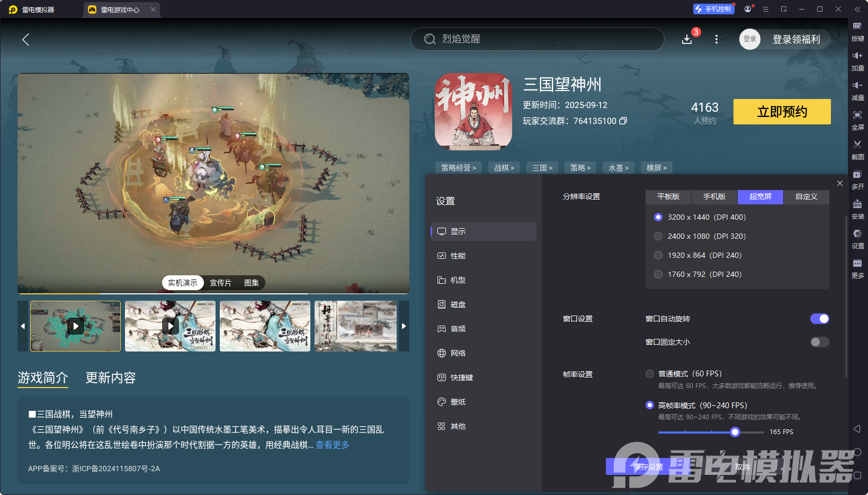Switch to the 网络 network settings

click(458, 353)
